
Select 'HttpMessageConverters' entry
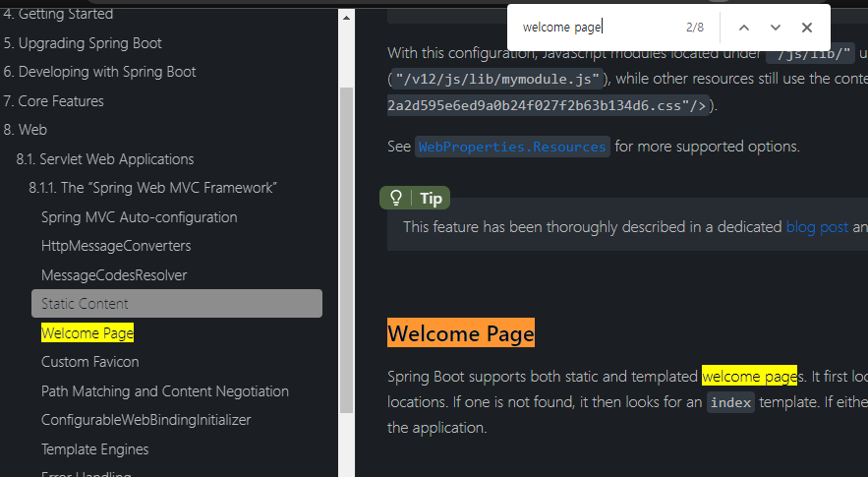pos(116,246)
